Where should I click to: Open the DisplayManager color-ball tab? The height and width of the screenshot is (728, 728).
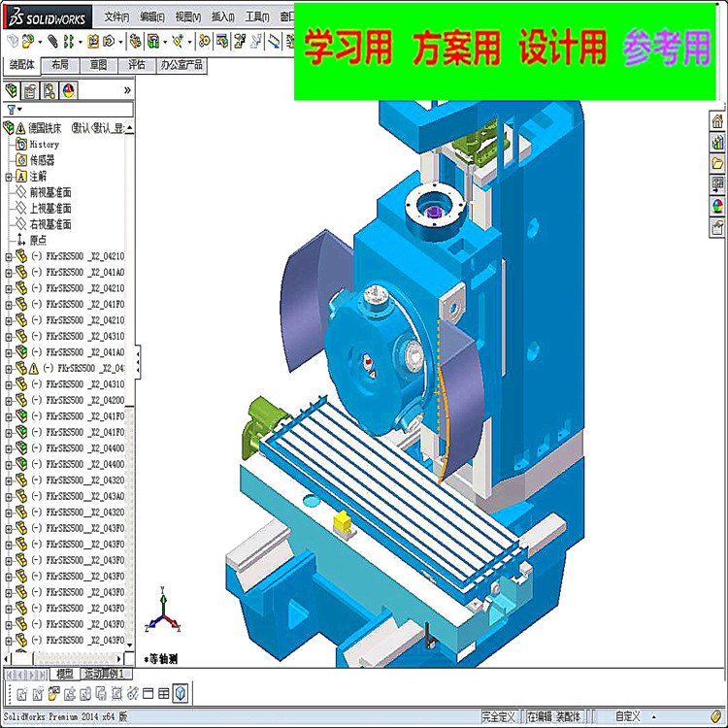coord(68,90)
